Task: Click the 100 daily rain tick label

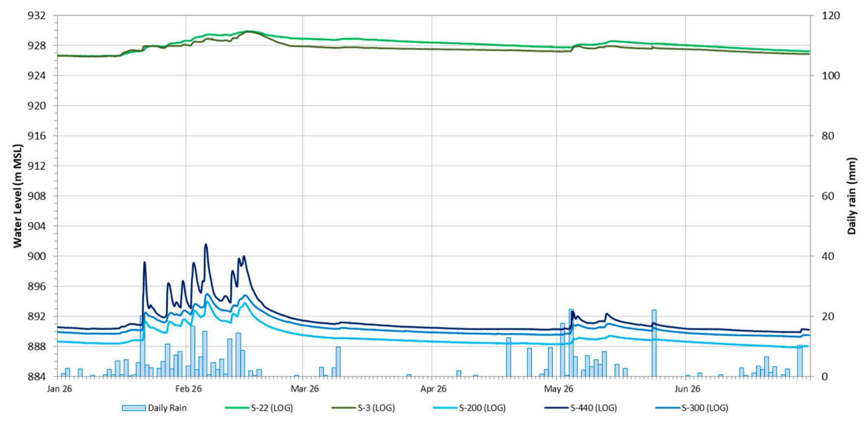Action: [x=831, y=75]
